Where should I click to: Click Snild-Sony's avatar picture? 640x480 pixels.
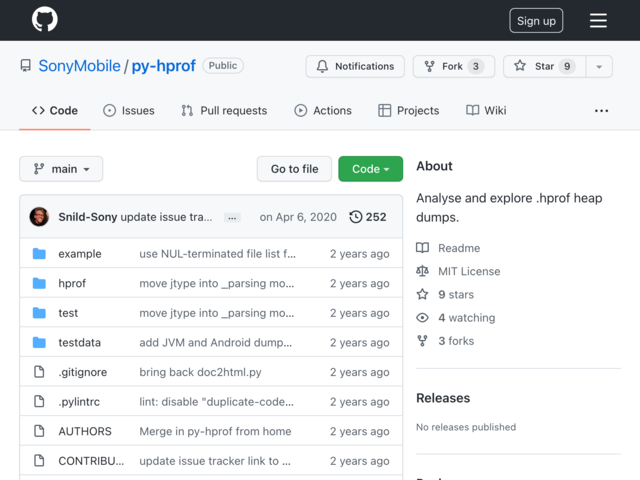click(x=39, y=217)
